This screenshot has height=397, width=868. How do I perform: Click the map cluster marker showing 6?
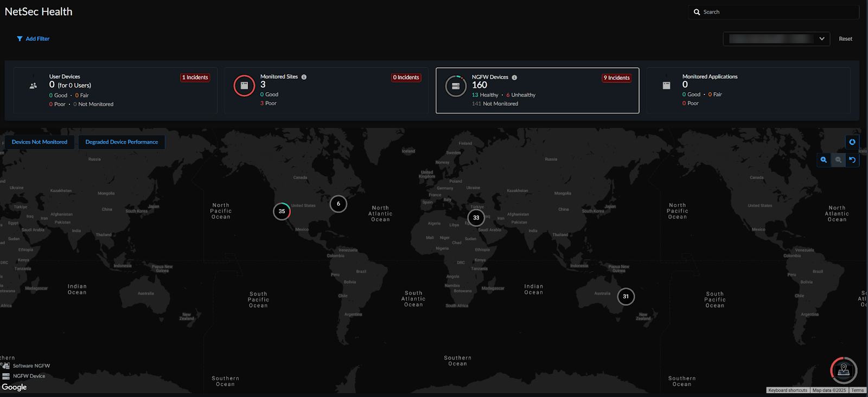tap(339, 204)
